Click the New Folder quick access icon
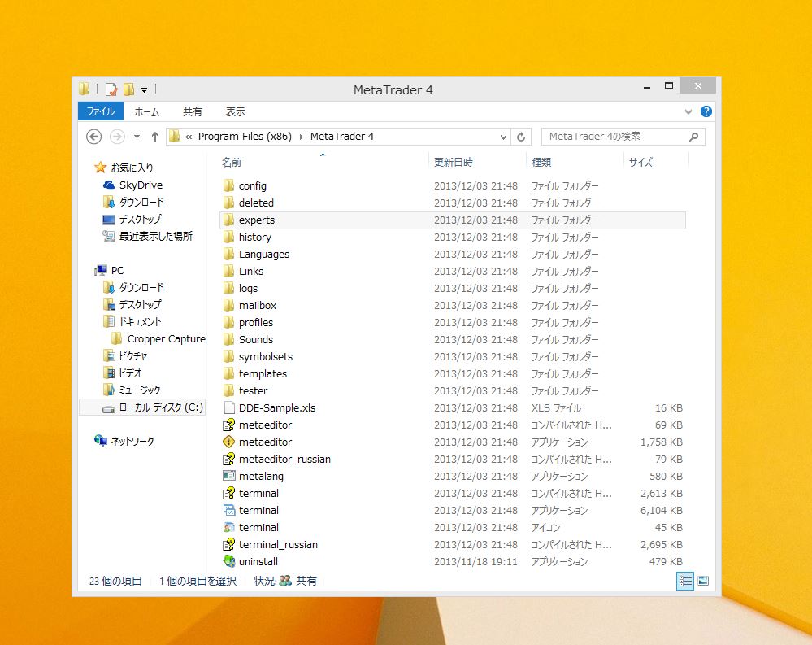This screenshot has width=812, height=645. coord(129,89)
